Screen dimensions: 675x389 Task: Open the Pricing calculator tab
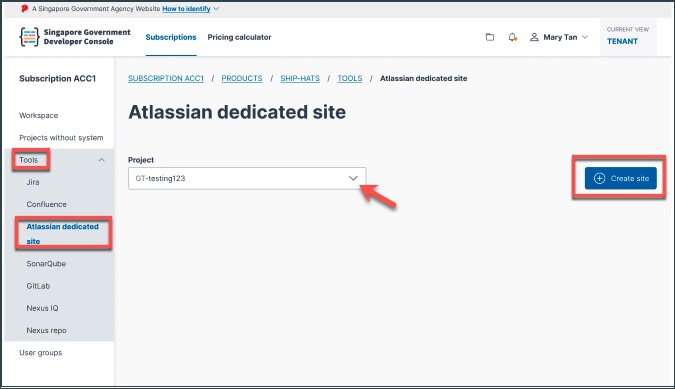(x=239, y=37)
